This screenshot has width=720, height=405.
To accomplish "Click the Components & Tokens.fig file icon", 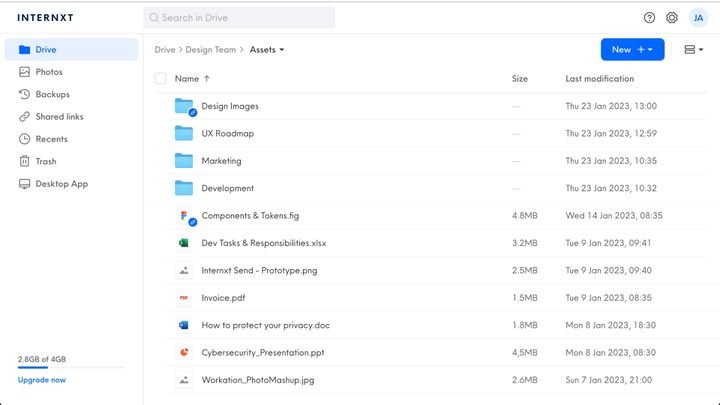I will tap(184, 216).
